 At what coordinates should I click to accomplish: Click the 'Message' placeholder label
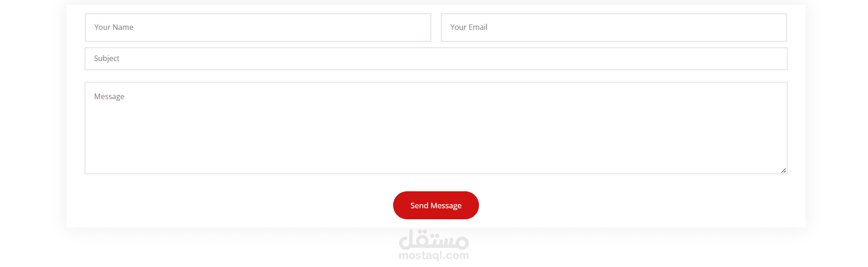(x=109, y=96)
